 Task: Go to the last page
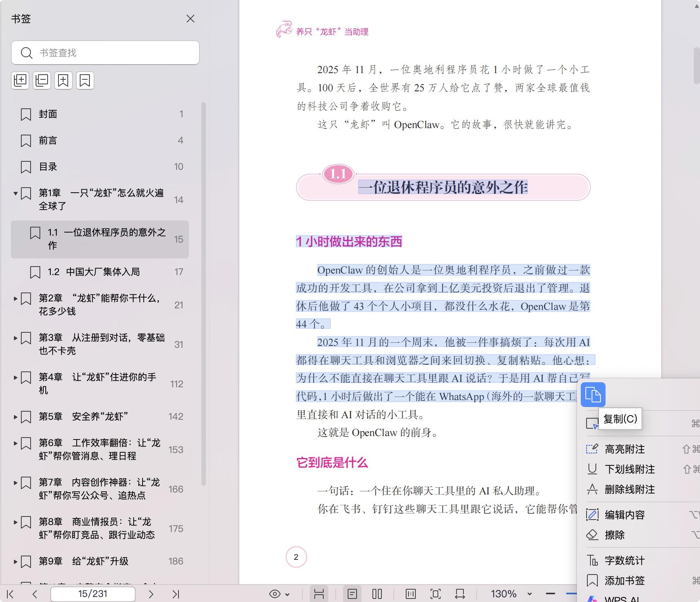coord(176,594)
